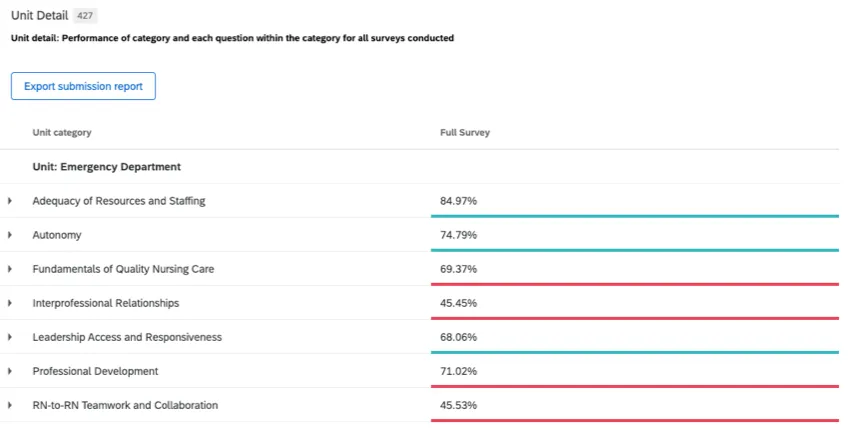Click the Full Survey column header

click(x=465, y=133)
